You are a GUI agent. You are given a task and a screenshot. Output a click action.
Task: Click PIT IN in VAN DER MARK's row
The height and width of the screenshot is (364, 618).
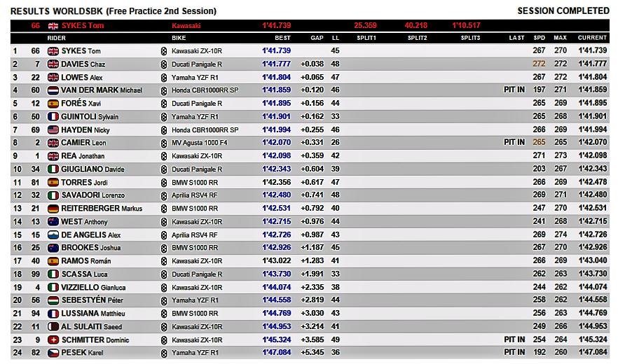514,90
